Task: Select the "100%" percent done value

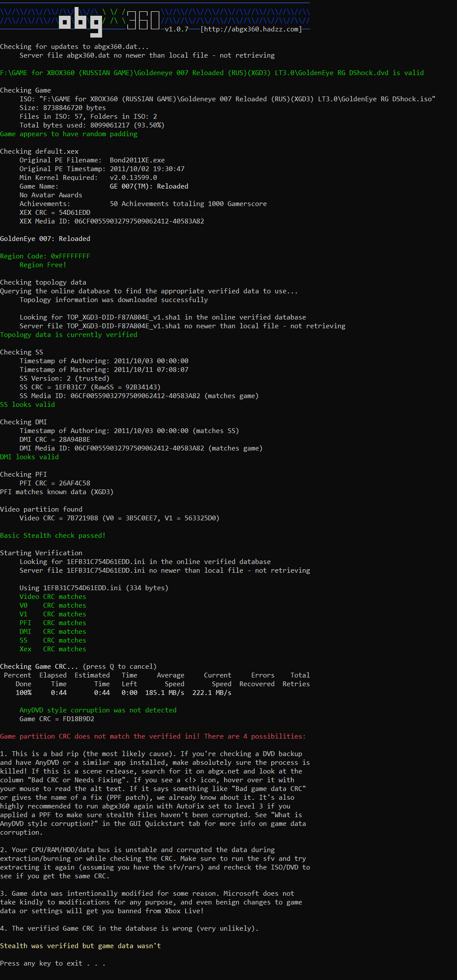Action: [24, 693]
